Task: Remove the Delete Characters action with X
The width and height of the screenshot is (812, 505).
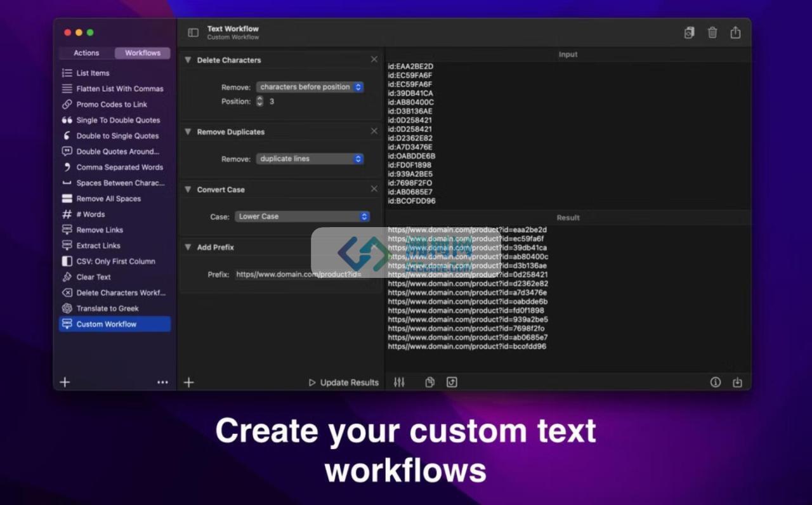Action: [374, 59]
